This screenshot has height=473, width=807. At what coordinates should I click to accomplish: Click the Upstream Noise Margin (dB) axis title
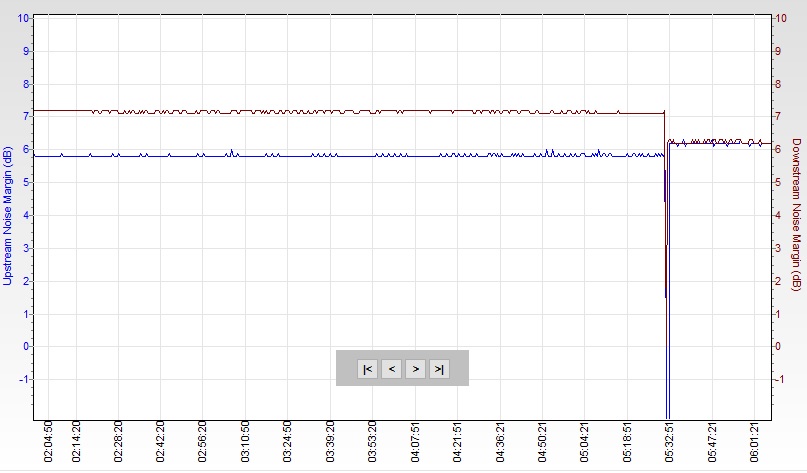(x=8, y=201)
